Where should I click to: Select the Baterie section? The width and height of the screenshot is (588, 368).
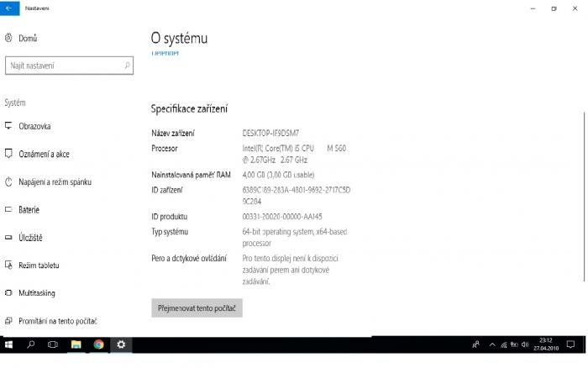[x=22, y=210]
